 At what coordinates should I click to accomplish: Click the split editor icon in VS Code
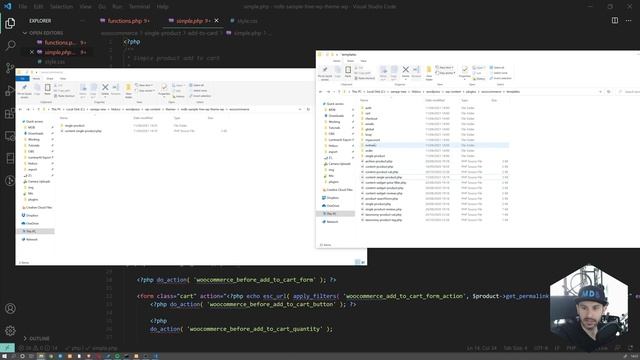[x=615, y=20]
